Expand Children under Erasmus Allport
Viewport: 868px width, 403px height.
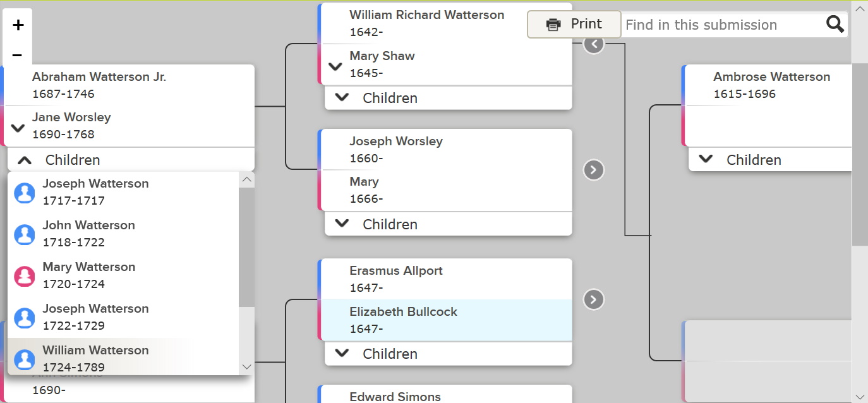click(x=342, y=353)
